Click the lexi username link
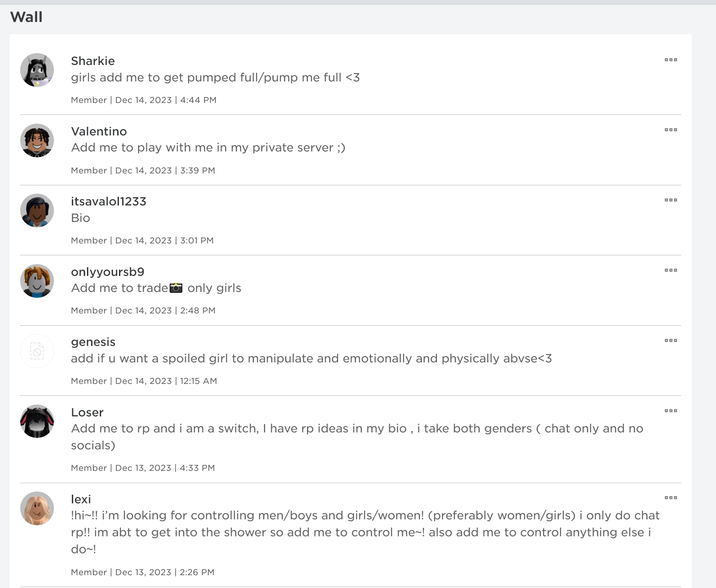The width and height of the screenshot is (716, 588). point(81,499)
